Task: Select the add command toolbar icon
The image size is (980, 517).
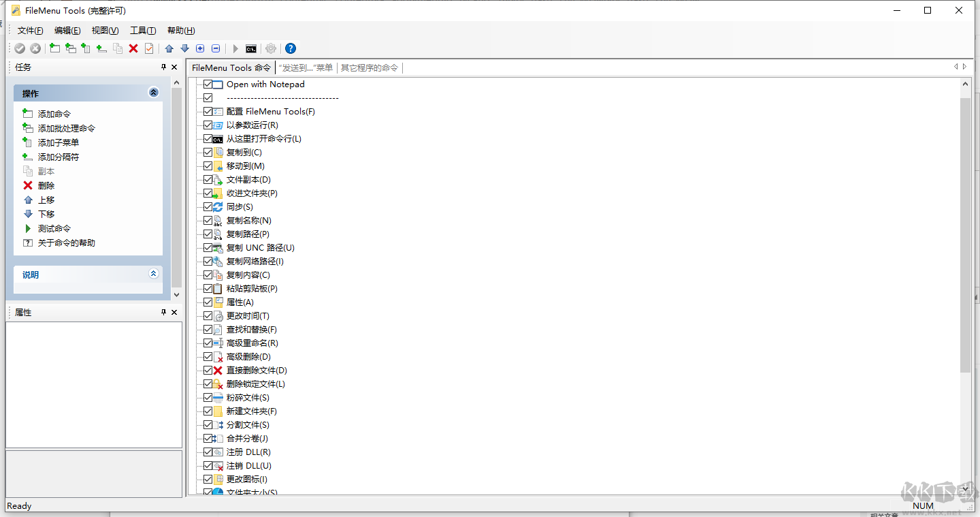Action: tap(54, 48)
